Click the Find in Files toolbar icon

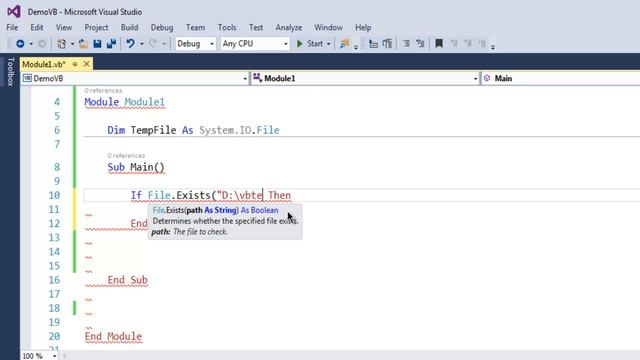point(344,43)
